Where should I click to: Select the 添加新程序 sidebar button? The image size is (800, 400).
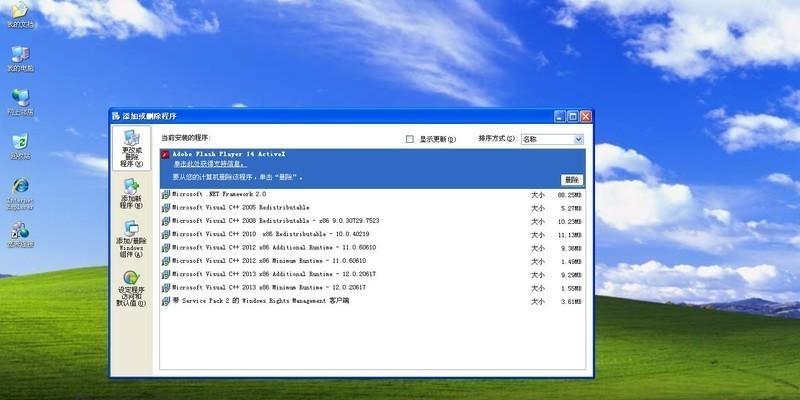pos(132,193)
